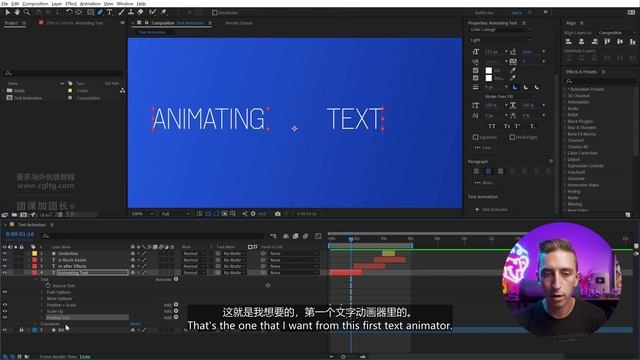Switch to the Render Queue tab
The width and height of the screenshot is (640, 360).
[x=239, y=23]
